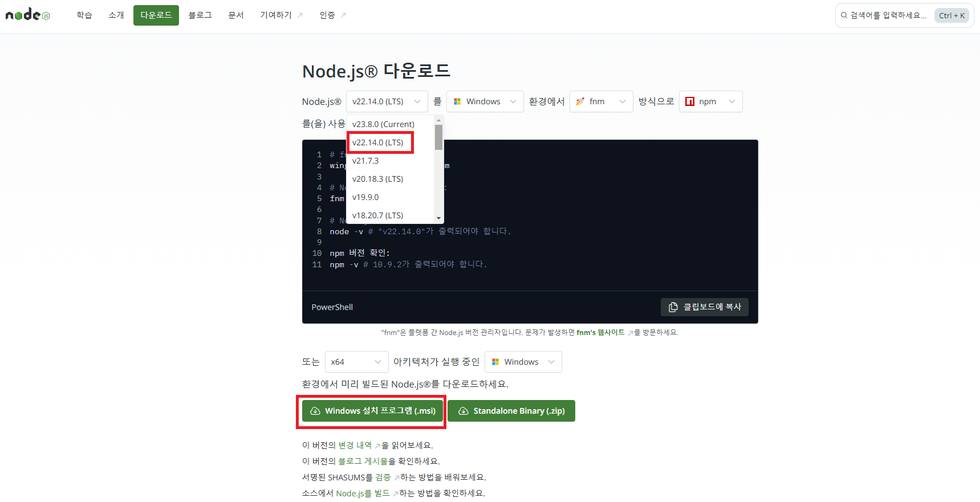Click the version list scrollbar thumb

click(x=438, y=137)
